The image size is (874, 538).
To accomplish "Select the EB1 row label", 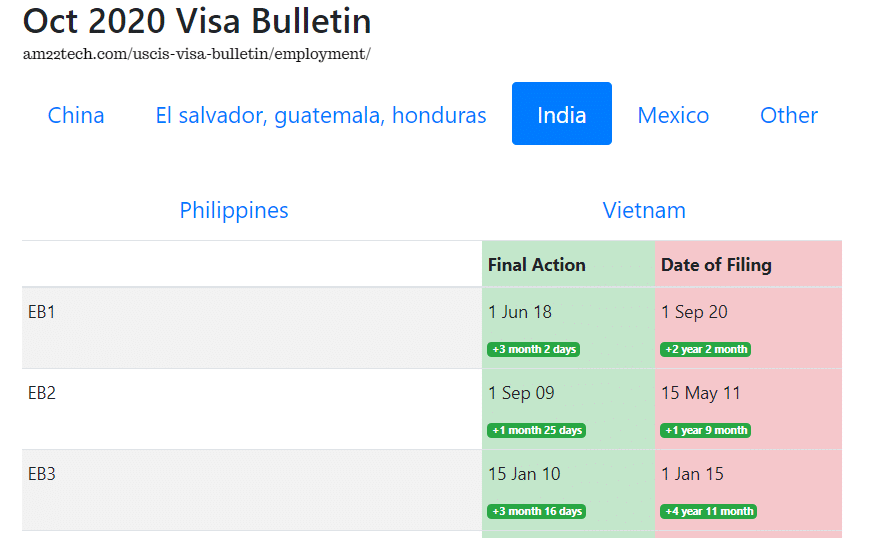I will point(42,312).
